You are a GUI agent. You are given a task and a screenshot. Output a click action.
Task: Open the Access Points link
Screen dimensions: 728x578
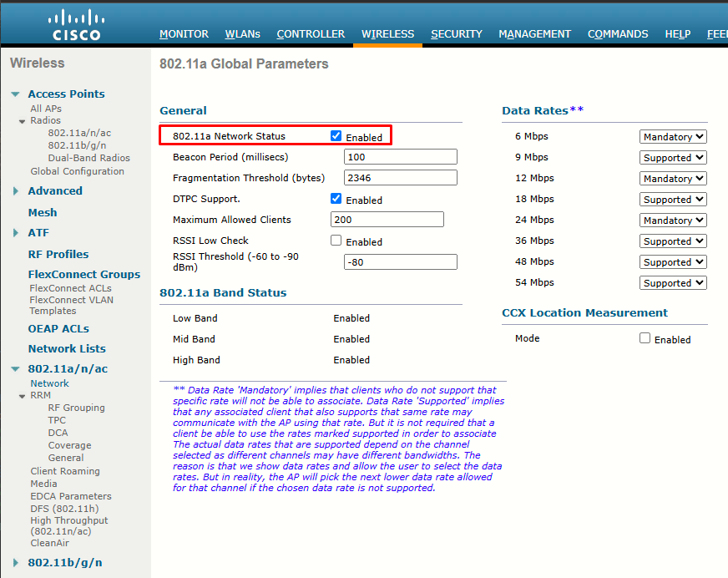click(67, 94)
